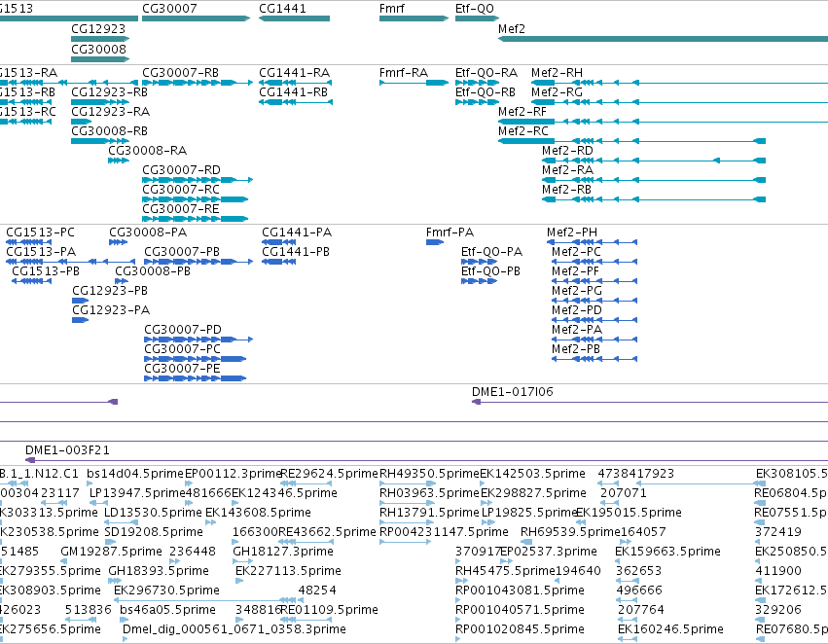The width and height of the screenshot is (828, 644).
Task: Click EST RH49350.5prime
Action: (429, 474)
